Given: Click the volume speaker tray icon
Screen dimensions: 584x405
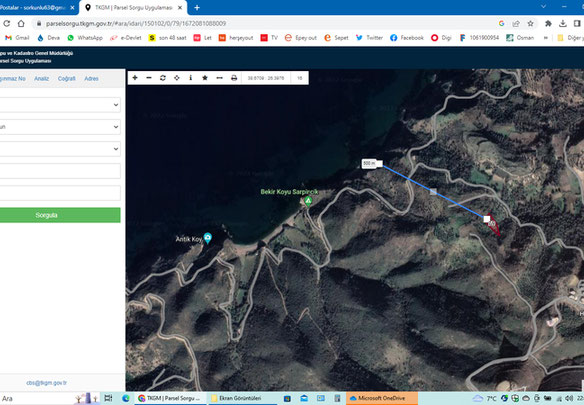Looking at the screenshot, I should 569,398.
